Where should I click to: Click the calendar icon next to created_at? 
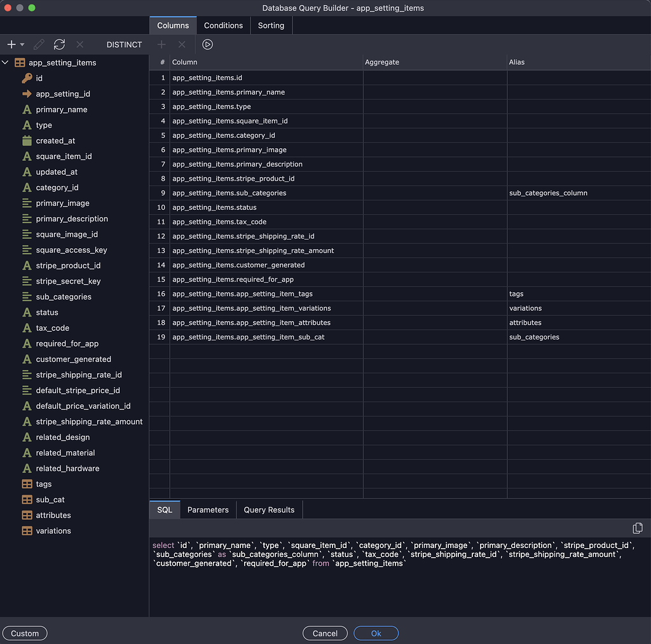coord(27,140)
